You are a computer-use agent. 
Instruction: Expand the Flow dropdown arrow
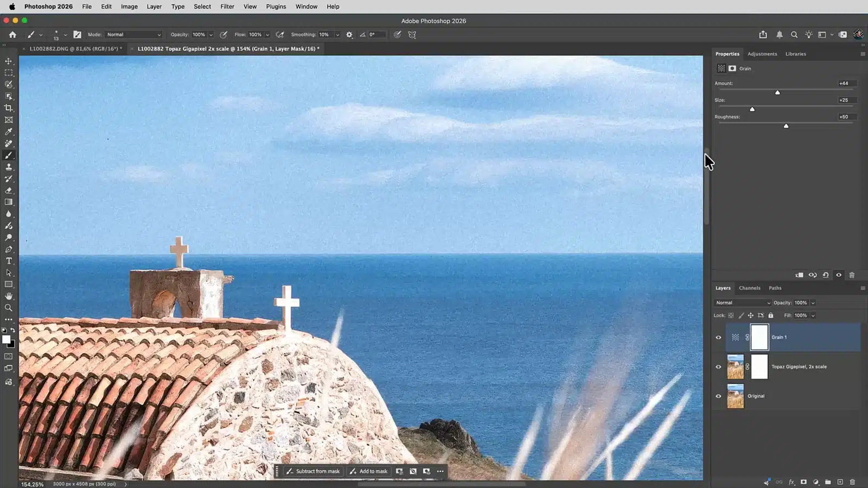click(x=267, y=35)
